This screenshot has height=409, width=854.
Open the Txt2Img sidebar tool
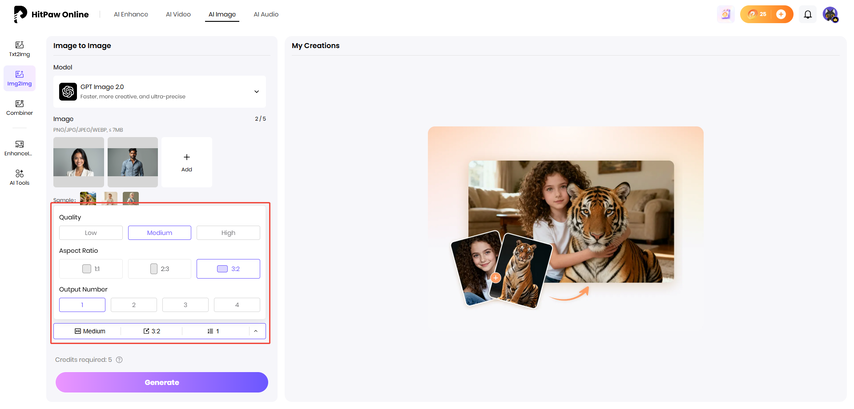(19, 48)
